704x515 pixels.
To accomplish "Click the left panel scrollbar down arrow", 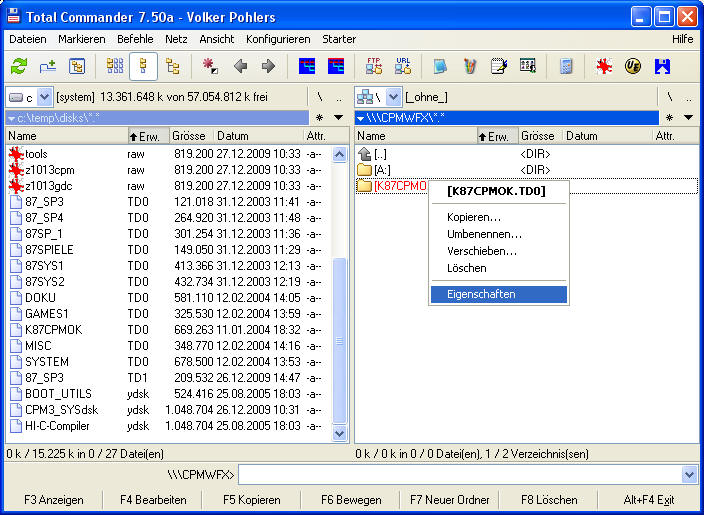I will click(x=339, y=433).
